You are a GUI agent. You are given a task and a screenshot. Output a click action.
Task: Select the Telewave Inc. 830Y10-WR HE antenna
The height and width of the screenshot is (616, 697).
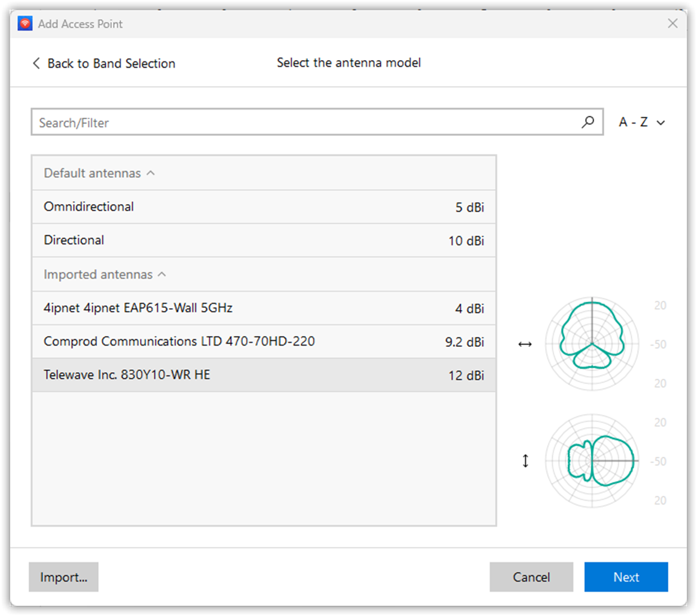tap(264, 375)
